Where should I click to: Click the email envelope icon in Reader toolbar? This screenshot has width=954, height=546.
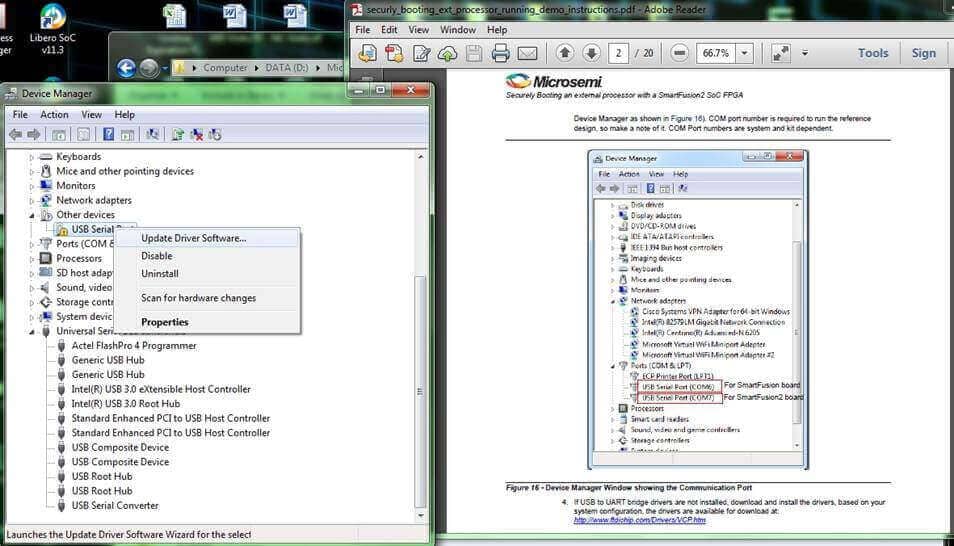pos(527,53)
